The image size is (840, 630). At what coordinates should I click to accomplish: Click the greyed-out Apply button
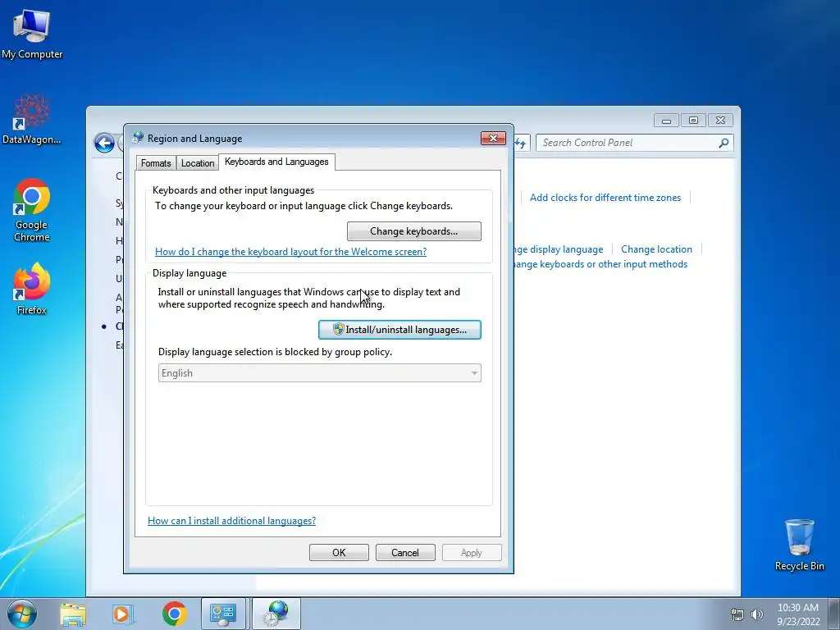(472, 553)
